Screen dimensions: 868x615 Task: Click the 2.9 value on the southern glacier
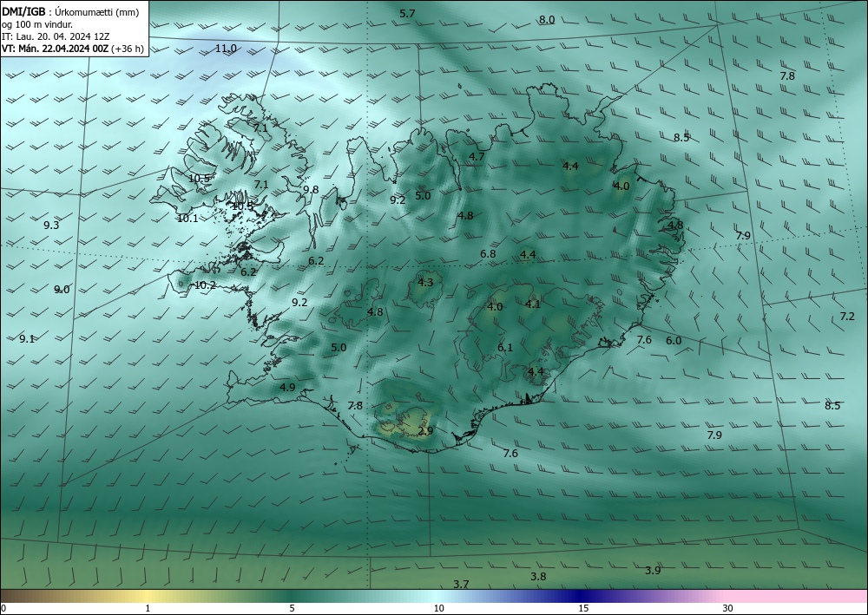425,431
